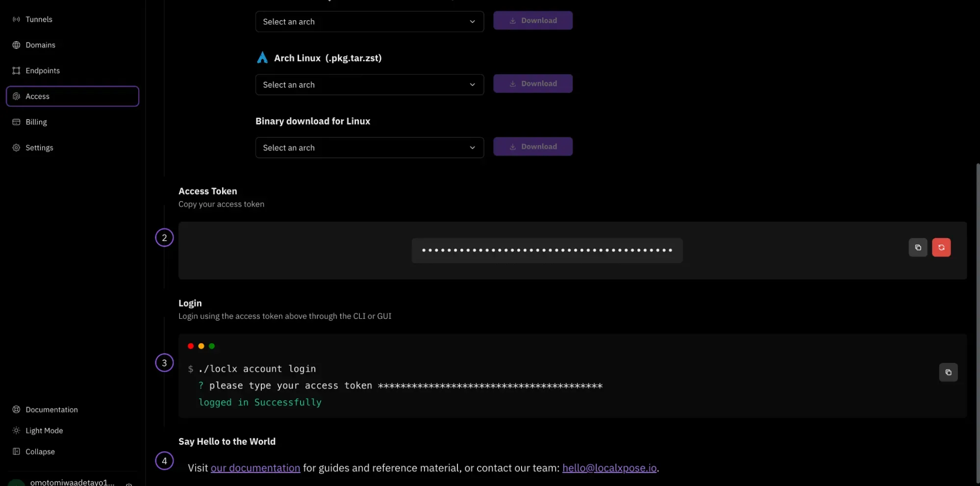Collapse the sidebar with the collapse icon
Image resolution: width=980 pixels, height=486 pixels.
tap(16, 451)
